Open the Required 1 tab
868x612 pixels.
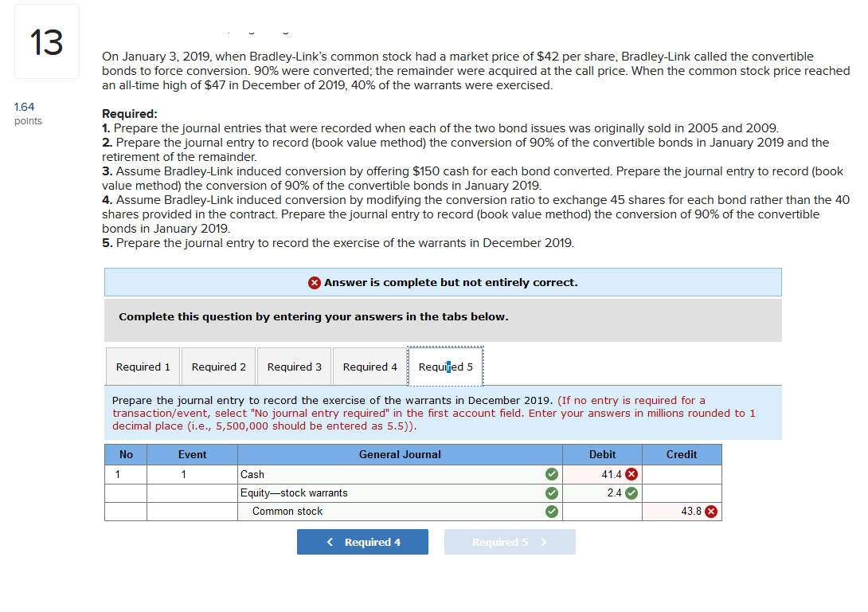143,367
